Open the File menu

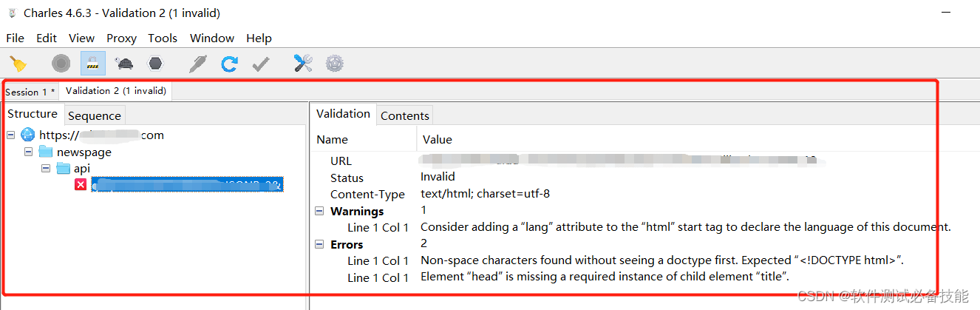point(15,38)
